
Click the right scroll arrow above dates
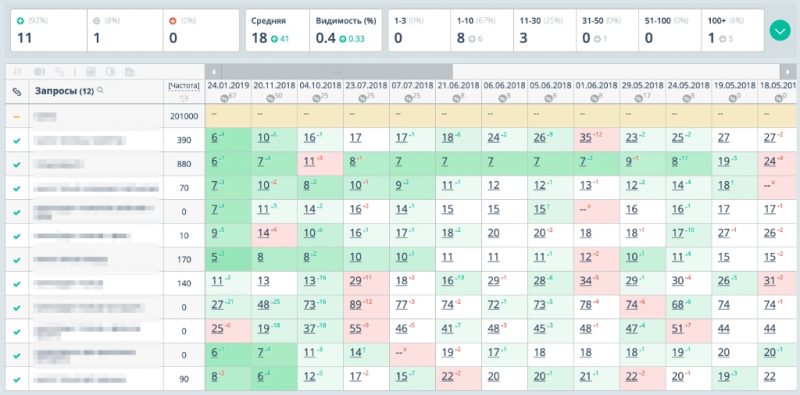[x=788, y=71]
